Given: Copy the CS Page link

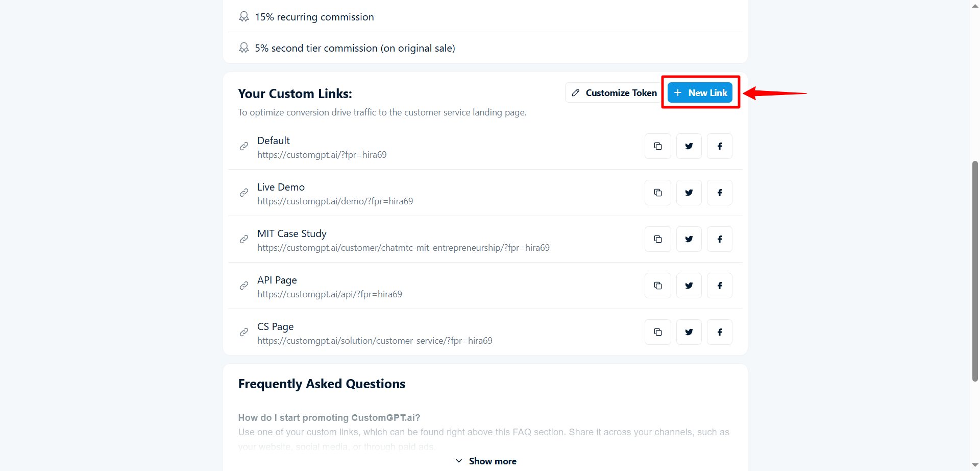Looking at the screenshot, I should pyautogui.click(x=658, y=332).
